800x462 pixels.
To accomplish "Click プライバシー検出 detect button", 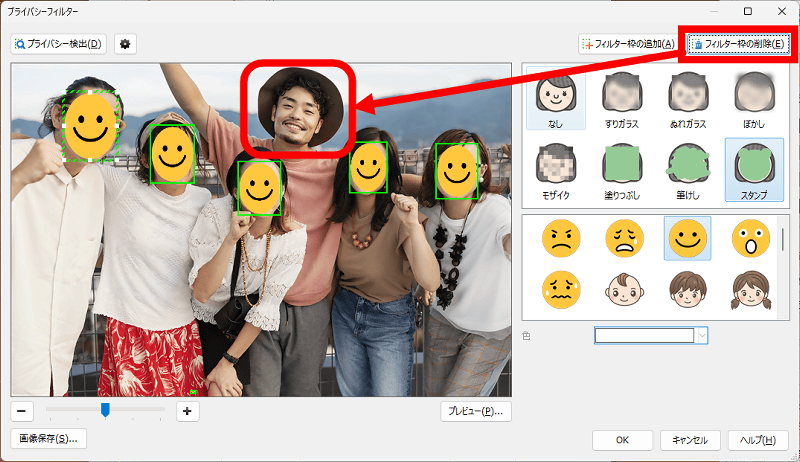I will [59, 44].
